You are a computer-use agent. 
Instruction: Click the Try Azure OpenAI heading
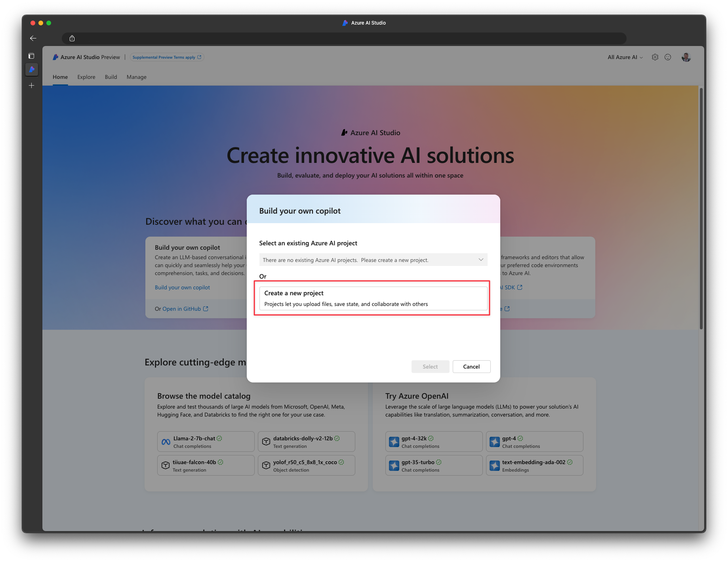417,396
